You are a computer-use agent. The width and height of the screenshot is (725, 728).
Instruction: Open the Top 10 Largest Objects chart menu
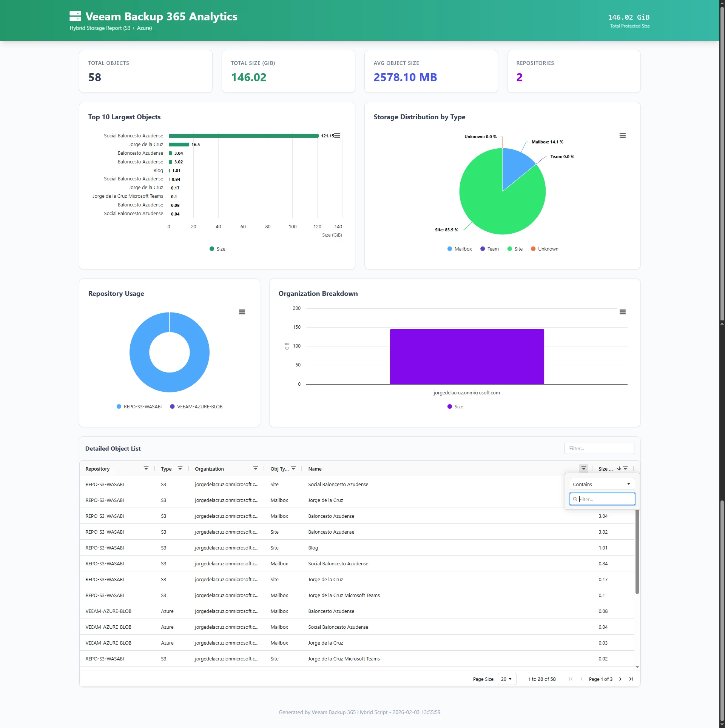click(337, 135)
